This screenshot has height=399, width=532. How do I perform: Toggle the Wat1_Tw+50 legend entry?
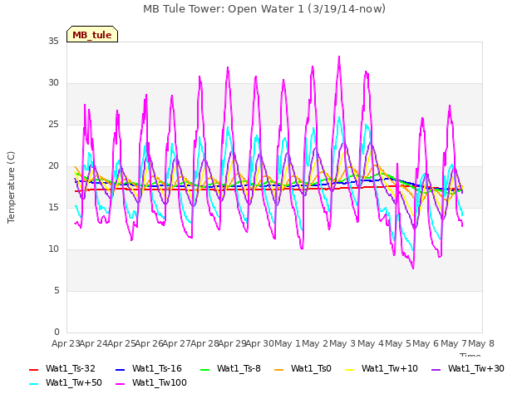[x=66, y=383]
